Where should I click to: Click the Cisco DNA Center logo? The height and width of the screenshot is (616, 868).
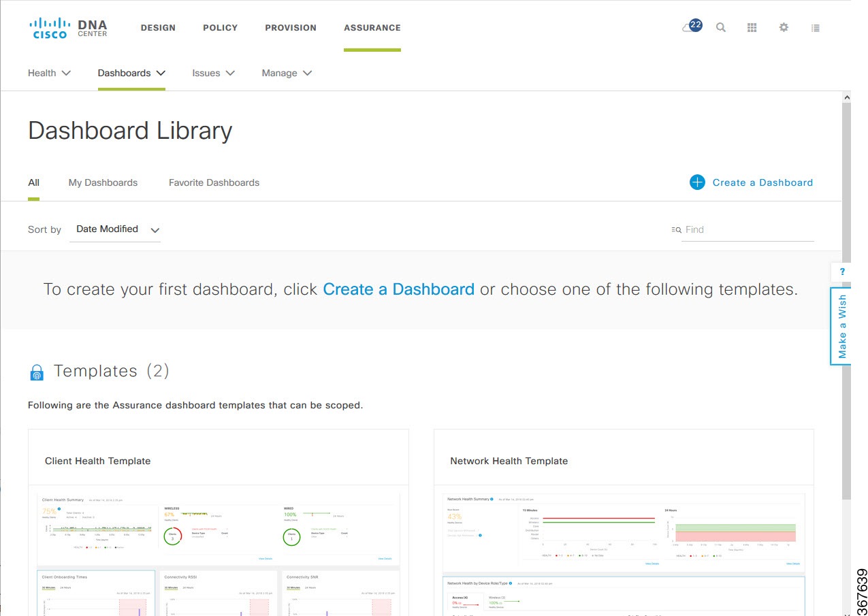tap(68, 28)
